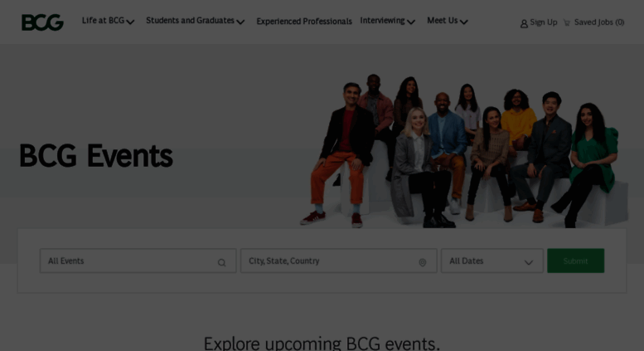Click the search magnifier icon in All Events
This screenshot has width=644, height=351.
(x=222, y=263)
